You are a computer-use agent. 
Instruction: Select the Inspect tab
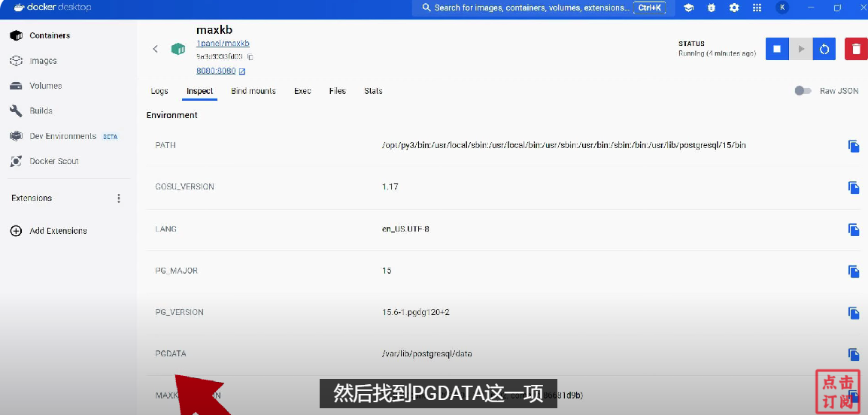tap(200, 91)
